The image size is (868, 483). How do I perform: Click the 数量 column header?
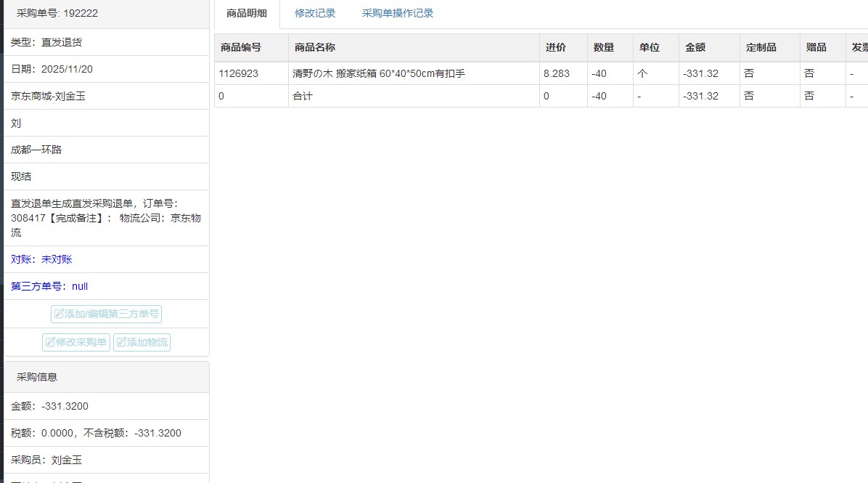(x=603, y=47)
